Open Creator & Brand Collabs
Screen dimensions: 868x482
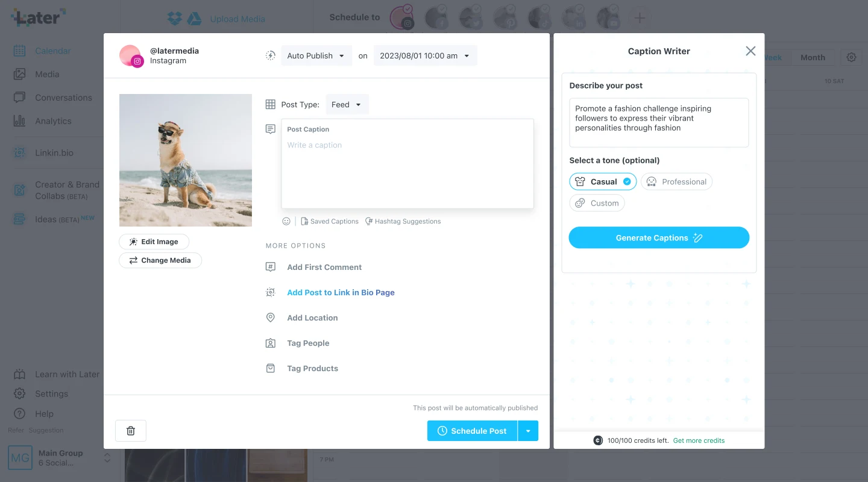click(x=56, y=190)
